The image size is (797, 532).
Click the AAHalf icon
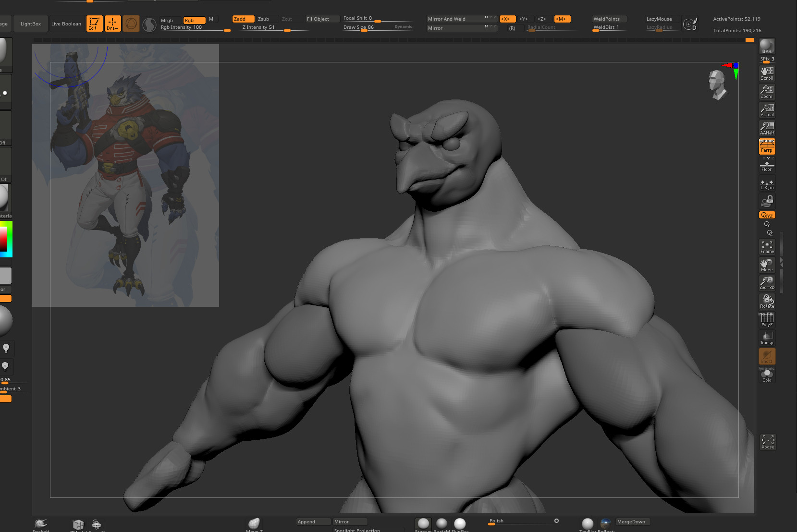(x=767, y=128)
